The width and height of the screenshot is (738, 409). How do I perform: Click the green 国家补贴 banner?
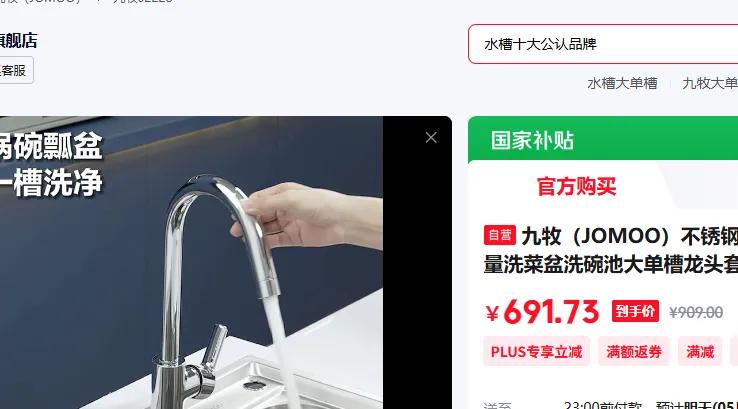[603, 140]
